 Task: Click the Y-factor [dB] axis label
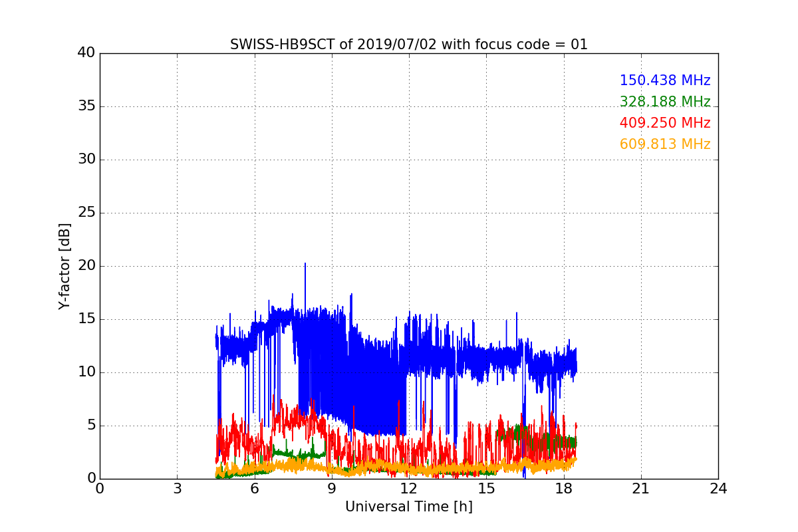pos(65,266)
